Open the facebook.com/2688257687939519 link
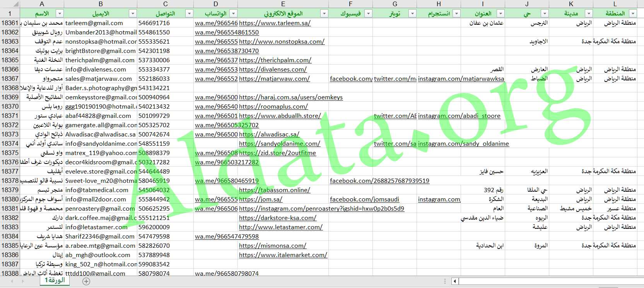The image size is (644, 288). click(379, 181)
